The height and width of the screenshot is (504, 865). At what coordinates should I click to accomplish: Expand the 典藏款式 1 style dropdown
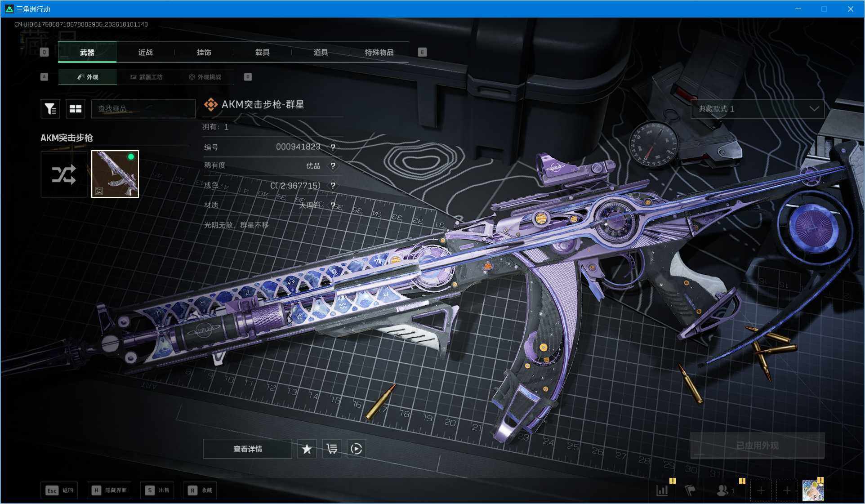coord(758,109)
